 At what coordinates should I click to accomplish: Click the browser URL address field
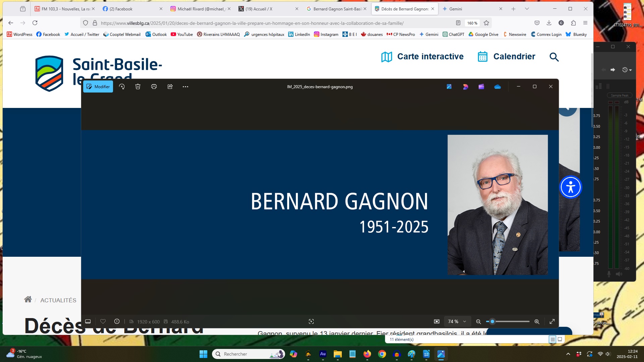(x=252, y=23)
